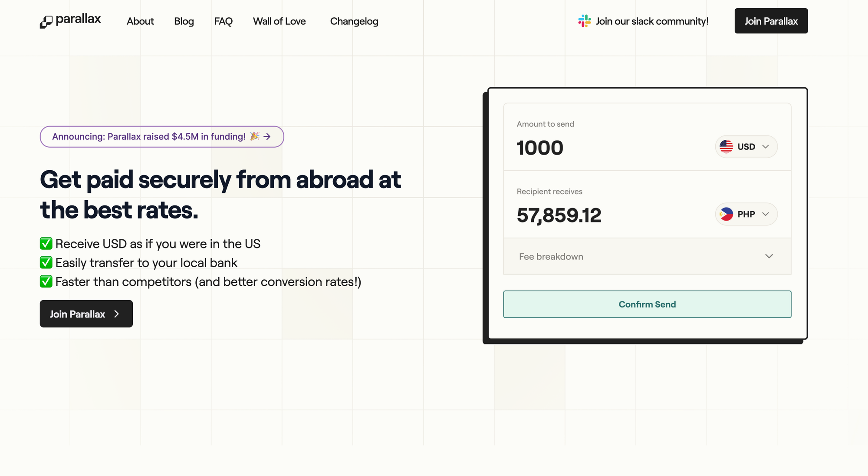Screen dimensions: 868x476
Task: Click the Slack logo icon
Action: (x=584, y=21)
